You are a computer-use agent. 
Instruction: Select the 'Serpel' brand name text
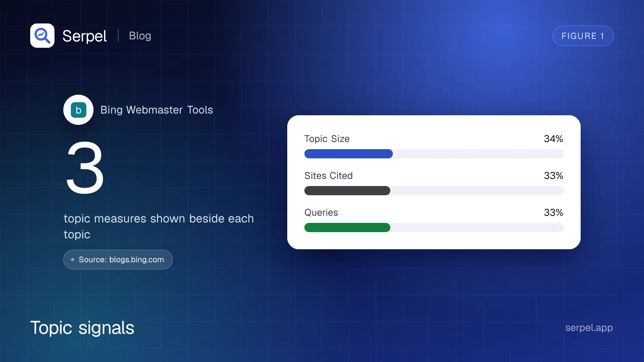(x=85, y=36)
